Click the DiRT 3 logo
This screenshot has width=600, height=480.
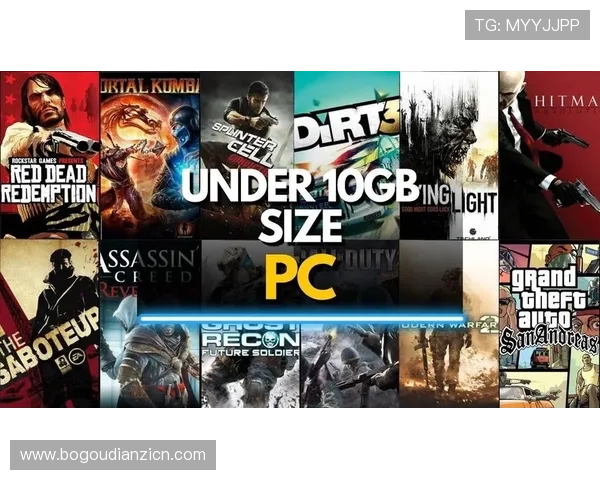click(345, 132)
